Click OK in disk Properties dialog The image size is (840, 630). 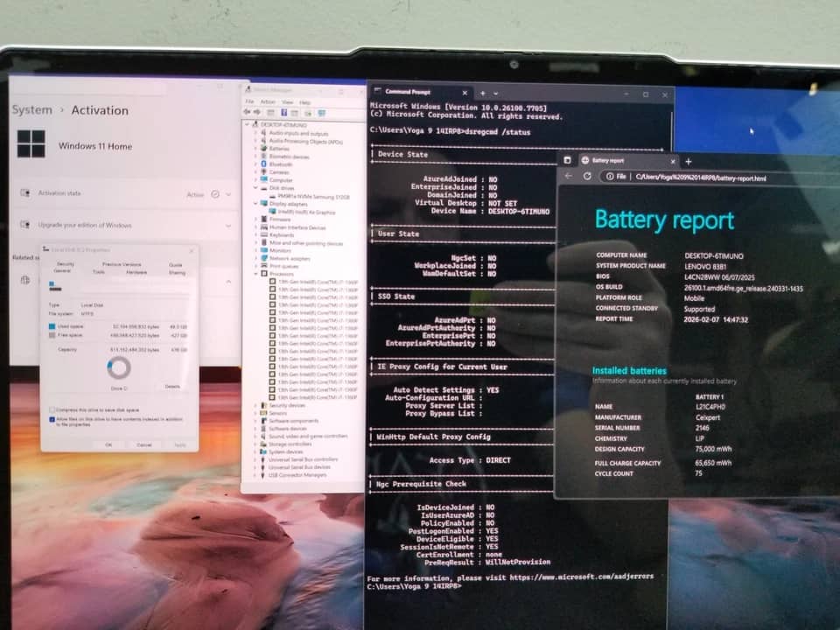(x=108, y=444)
